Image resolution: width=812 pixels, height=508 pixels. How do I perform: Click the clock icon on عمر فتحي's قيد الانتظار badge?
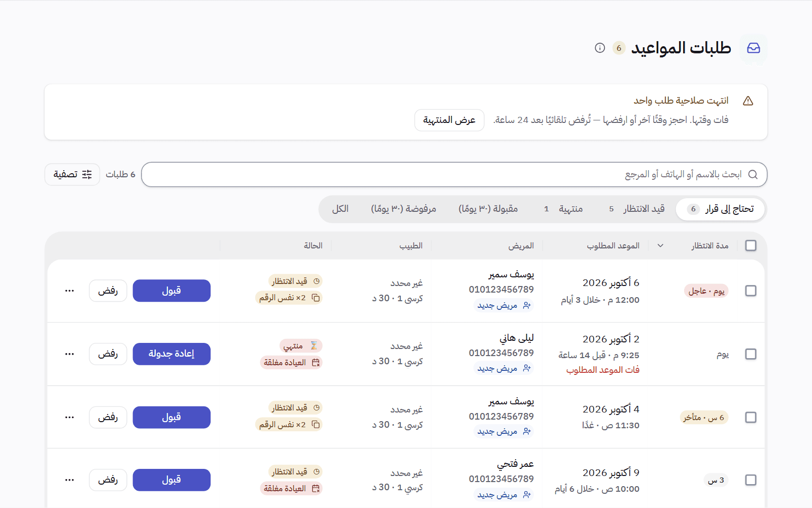coord(317,472)
